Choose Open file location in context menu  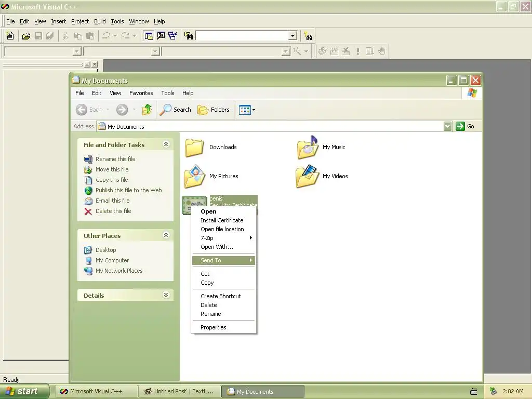pyautogui.click(x=223, y=229)
